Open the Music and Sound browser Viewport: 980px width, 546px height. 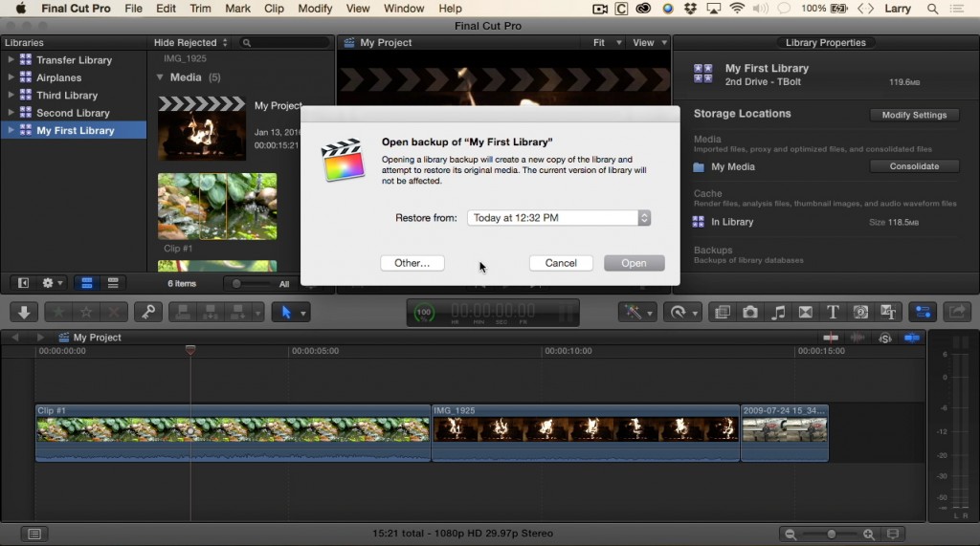(777, 312)
